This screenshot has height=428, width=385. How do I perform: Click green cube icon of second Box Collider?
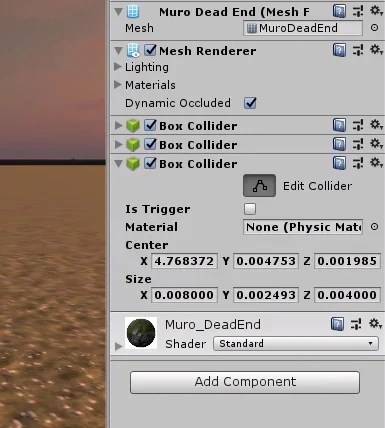pos(133,145)
